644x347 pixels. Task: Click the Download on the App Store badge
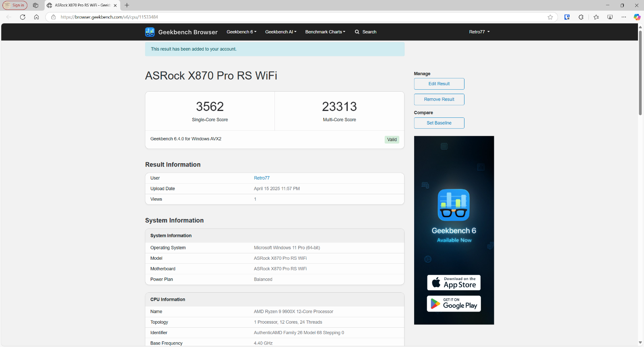click(454, 283)
